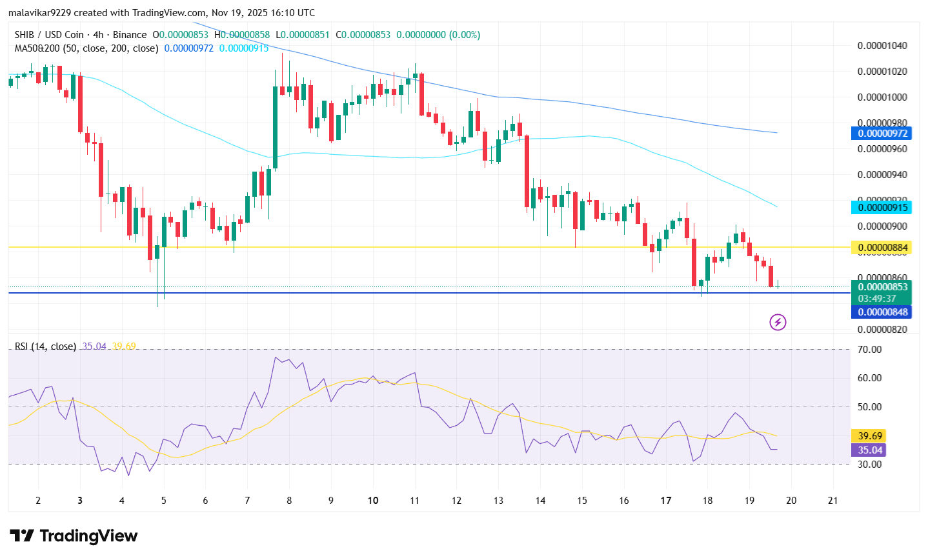Click date 10 on the time axis
This screenshot has width=928, height=560.
point(373,501)
